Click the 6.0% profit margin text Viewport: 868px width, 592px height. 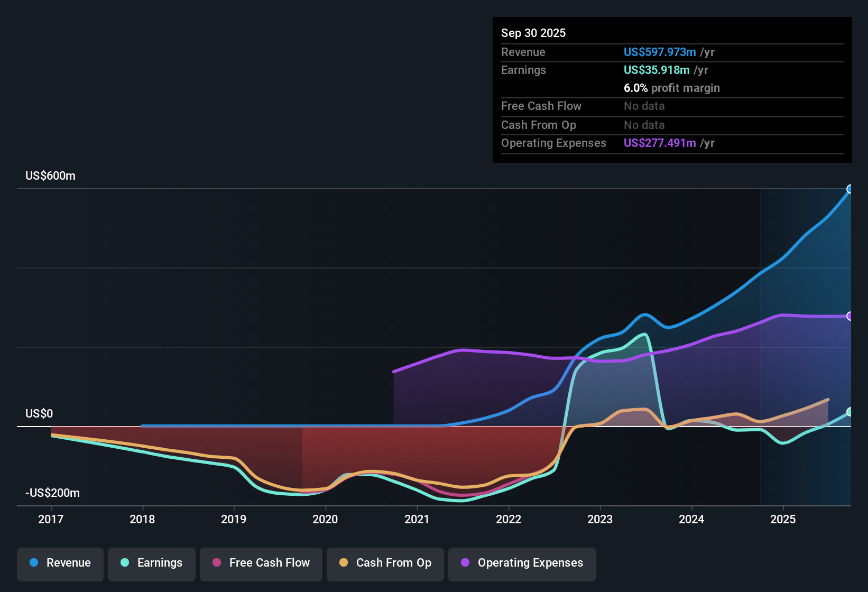pos(672,88)
